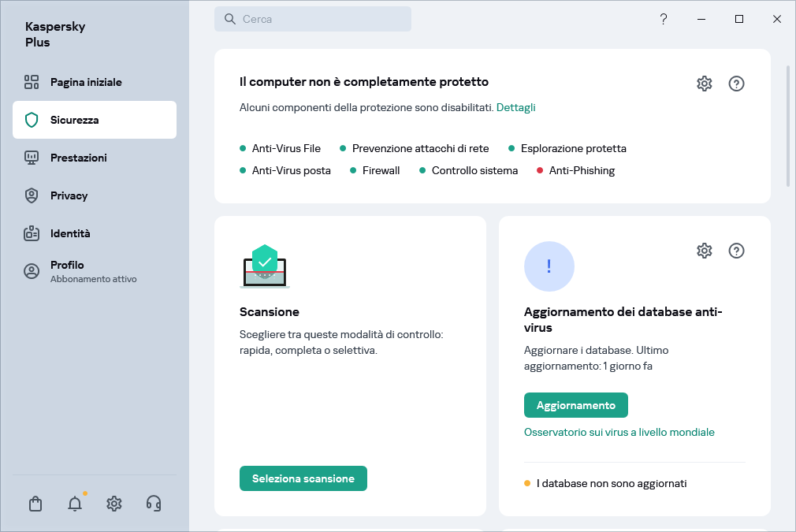
Task: Click help icon in database update card
Action: coord(737,251)
